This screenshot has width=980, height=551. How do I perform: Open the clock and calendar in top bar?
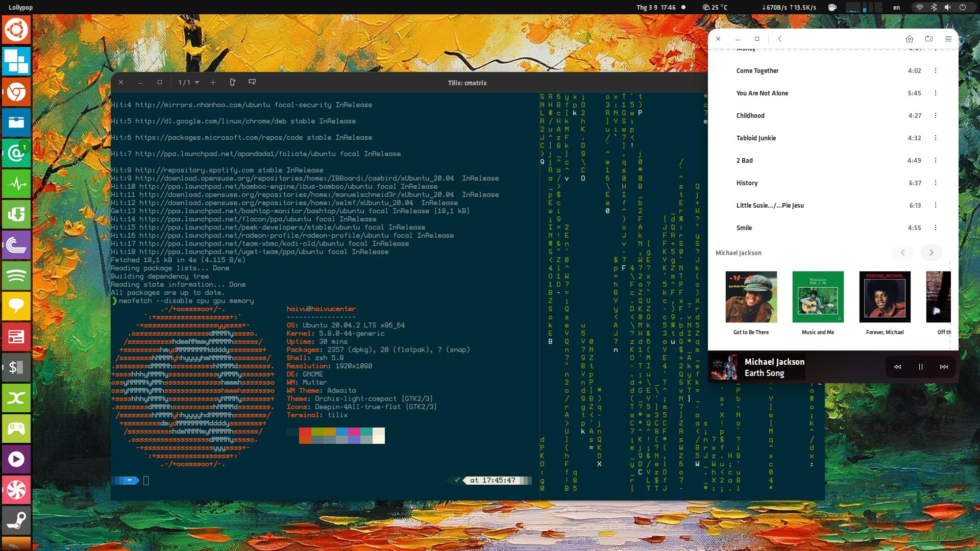point(656,7)
